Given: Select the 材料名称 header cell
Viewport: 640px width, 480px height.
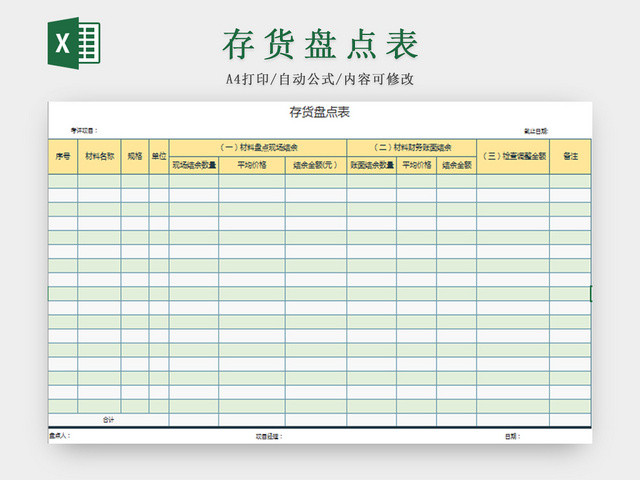Looking at the screenshot, I should point(99,156).
